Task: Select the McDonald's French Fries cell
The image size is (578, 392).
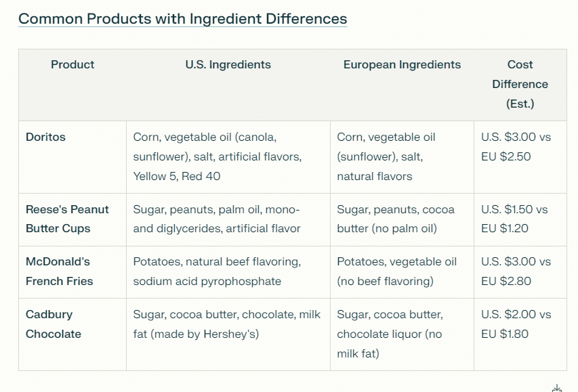Action: click(59, 271)
